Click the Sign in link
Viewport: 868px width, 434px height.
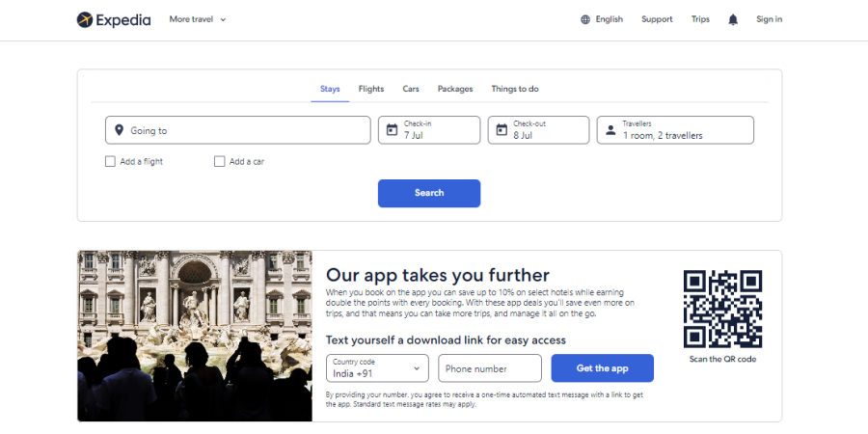[769, 19]
